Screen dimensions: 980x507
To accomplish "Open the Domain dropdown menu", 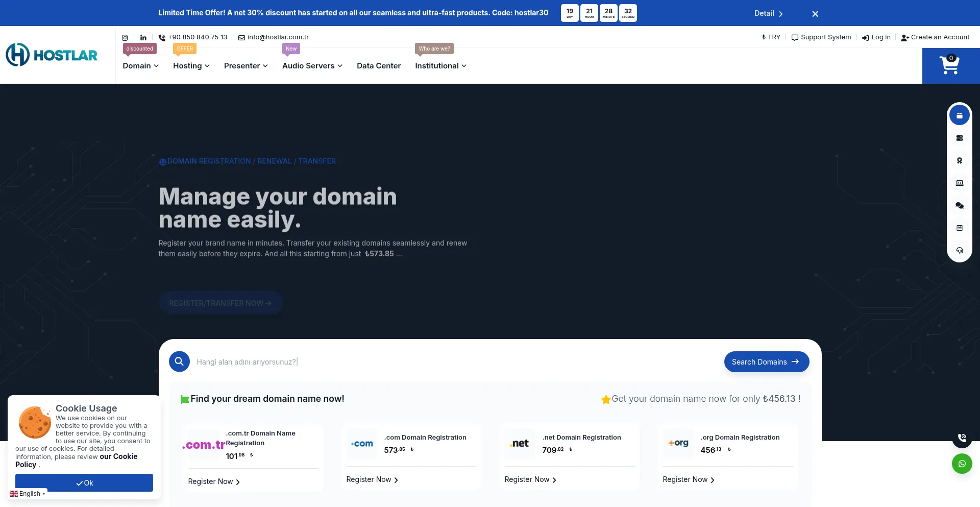I will 140,66.
